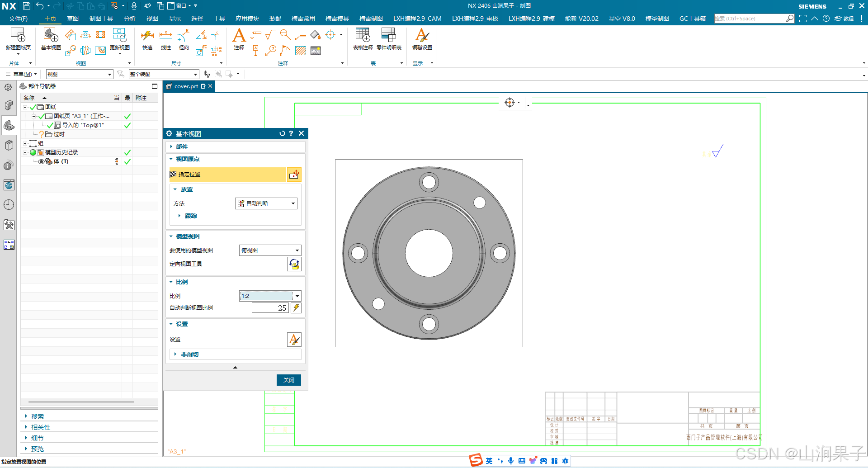This screenshot has width=868, height=468.
Task: Click the Sogou input language 英 icon
Action: point(489,461)
